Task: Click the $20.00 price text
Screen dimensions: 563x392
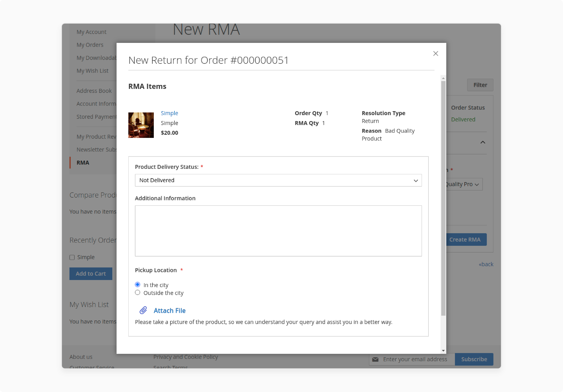Action: point(169,133)
